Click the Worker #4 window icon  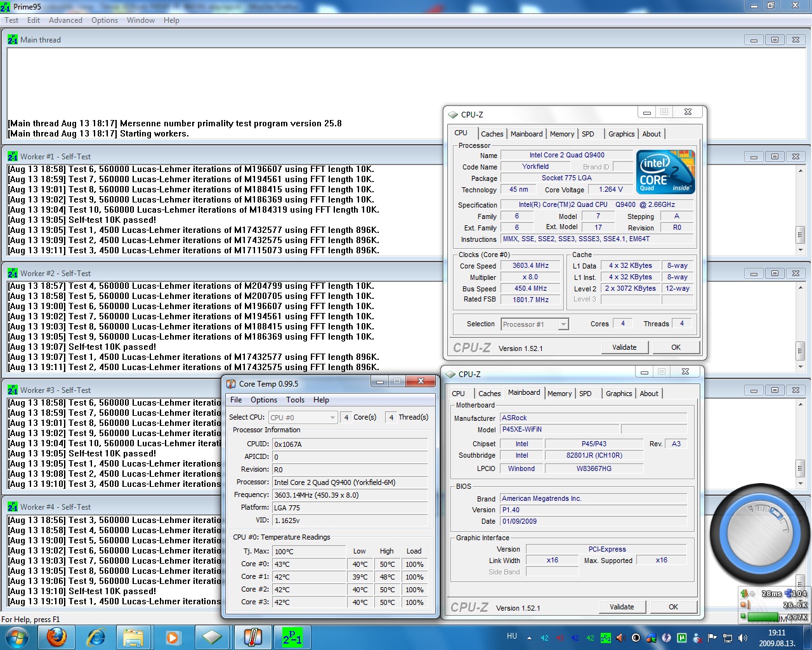[x=13, y=507]
